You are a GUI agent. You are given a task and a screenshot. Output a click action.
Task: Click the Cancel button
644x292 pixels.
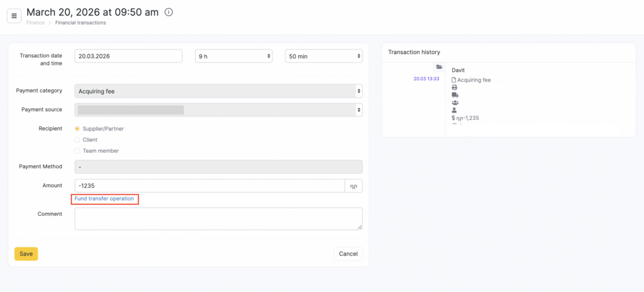coord(348,254)
